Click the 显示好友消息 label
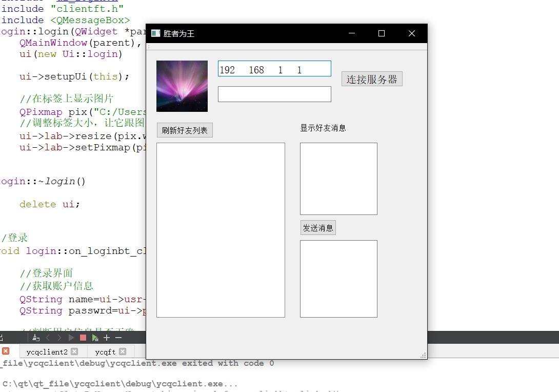Viewport: 559px width, 392px height. [323, 128]
